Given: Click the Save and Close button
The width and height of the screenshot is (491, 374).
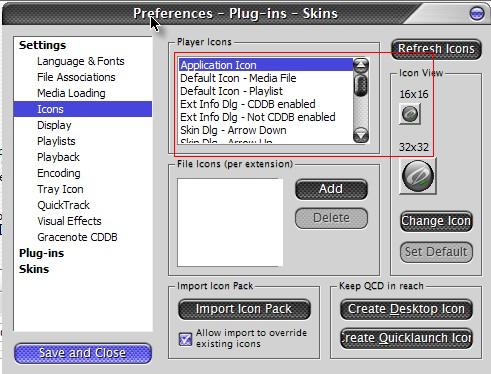Looking at the screenshot, I should click(x=83, y=353).
